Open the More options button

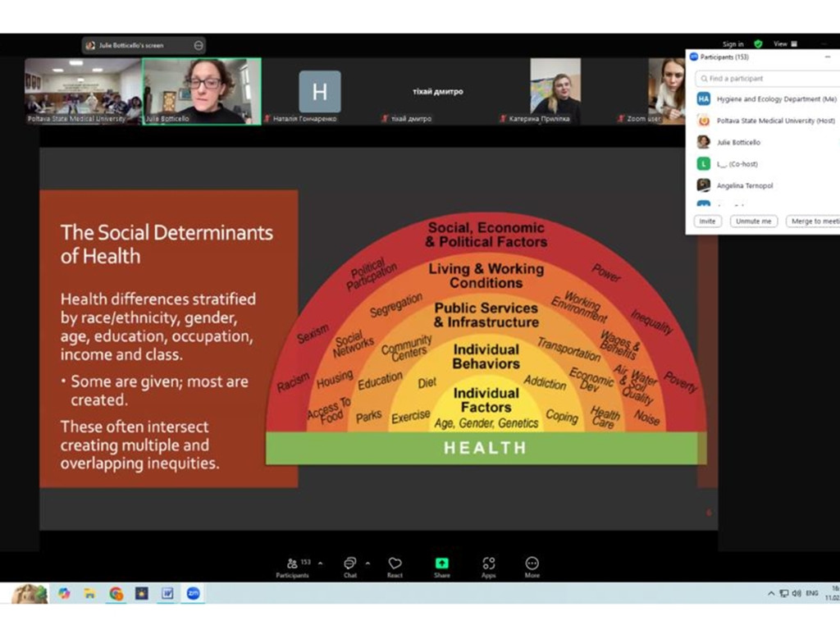[x=532, y=567]
